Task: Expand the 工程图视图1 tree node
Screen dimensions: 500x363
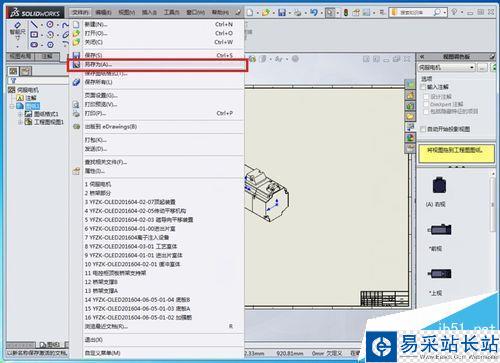Action: click(20, 122)
